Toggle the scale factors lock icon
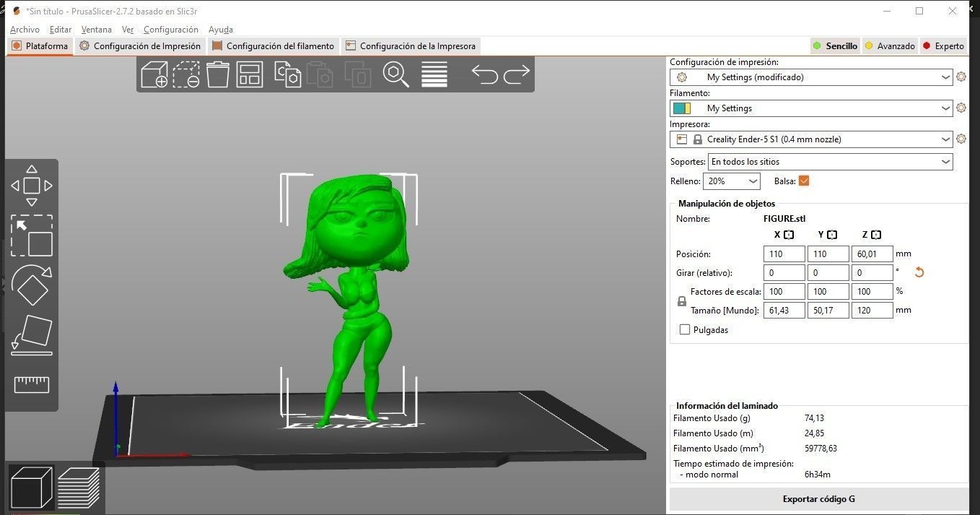The width and height of the screenshot is (980, 515). (682, 301)
